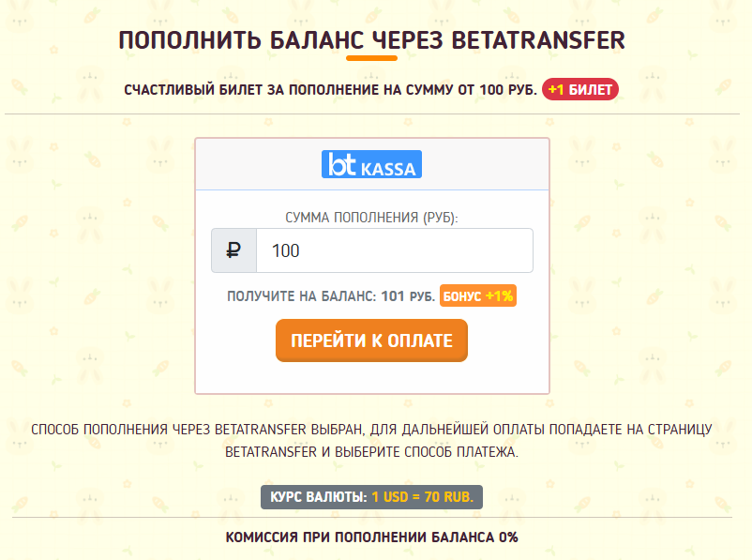This screenshot has width=752, height=560.
Task: Focus the amount input field showing 100
Action: (x=394, y=251)
